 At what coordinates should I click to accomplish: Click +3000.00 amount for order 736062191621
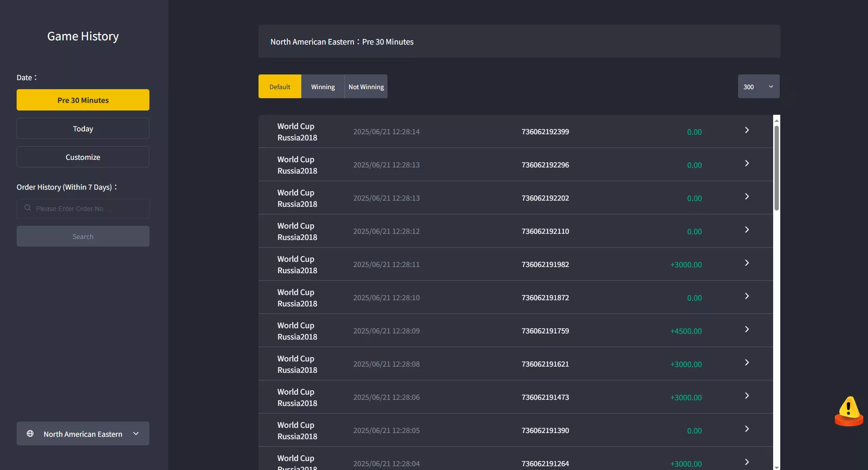[x=686, y=364]
